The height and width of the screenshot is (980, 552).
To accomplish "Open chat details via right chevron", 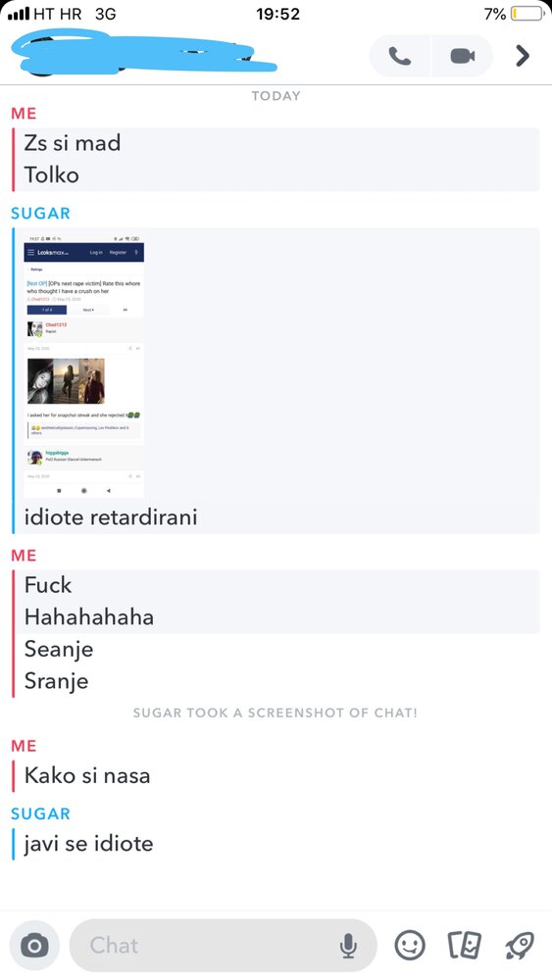I will point(522,56).
